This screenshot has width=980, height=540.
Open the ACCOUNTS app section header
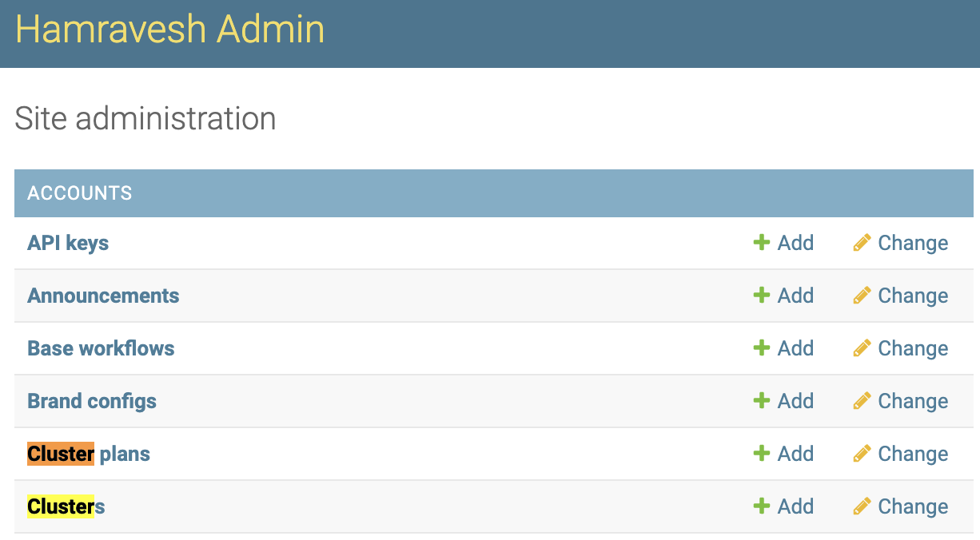(80, 193)
